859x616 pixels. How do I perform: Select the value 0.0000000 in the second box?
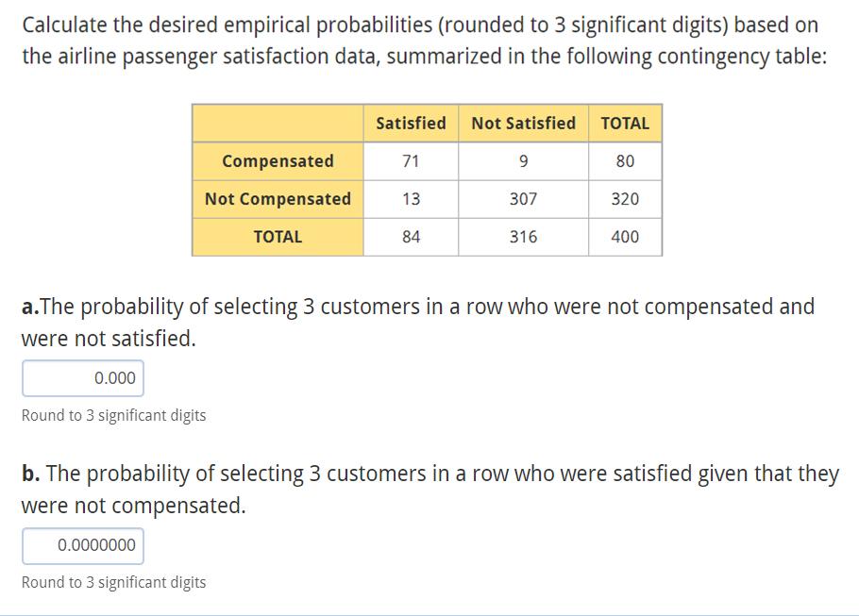point(94,545)
